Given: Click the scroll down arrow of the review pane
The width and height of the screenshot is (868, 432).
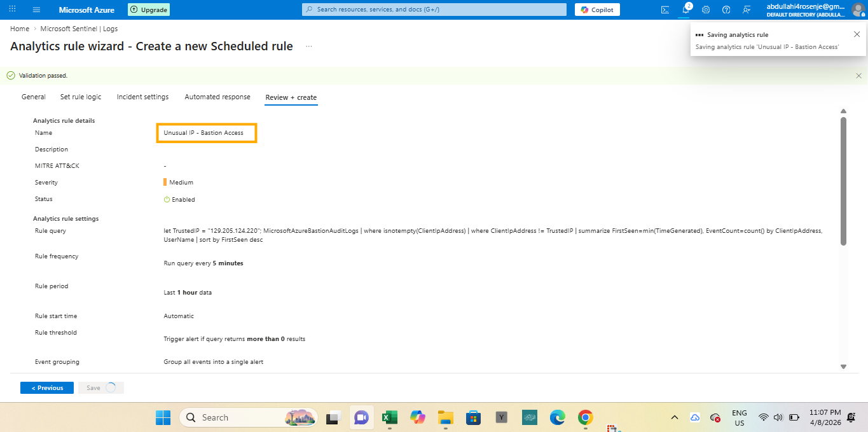Looking at the screenshot, I should pyautogui.click(x=843, y=366).
